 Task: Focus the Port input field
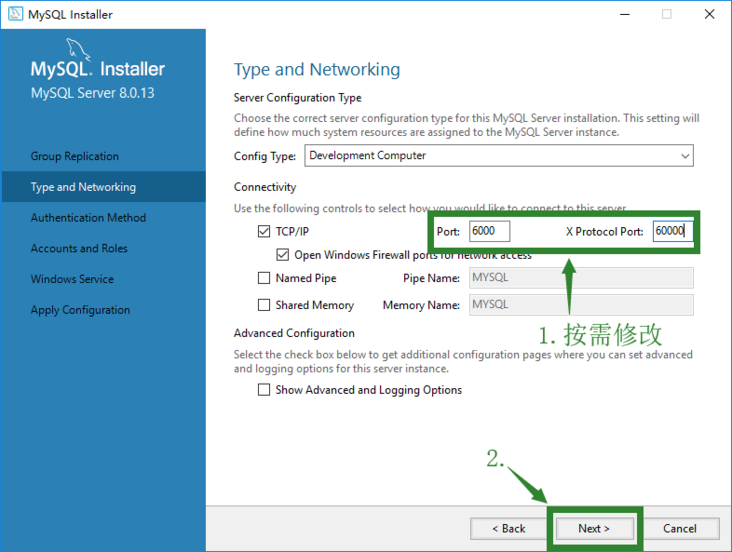tap(489, 231)
